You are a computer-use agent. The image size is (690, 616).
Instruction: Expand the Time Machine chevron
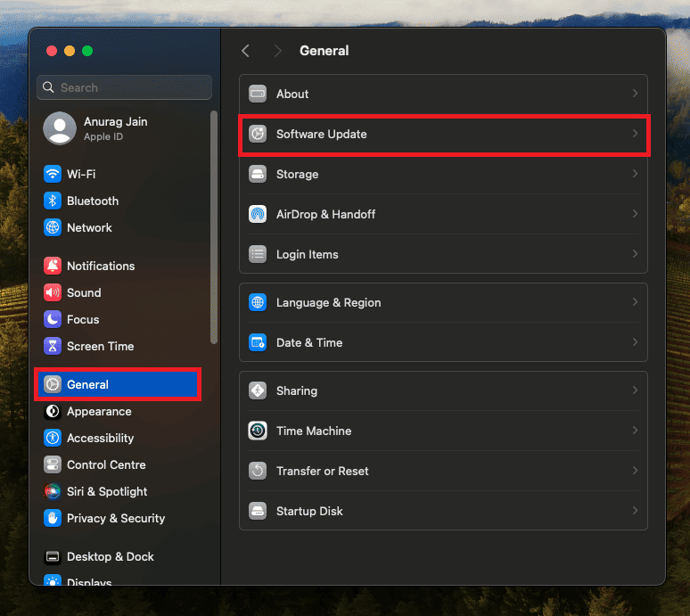(635, 430)
